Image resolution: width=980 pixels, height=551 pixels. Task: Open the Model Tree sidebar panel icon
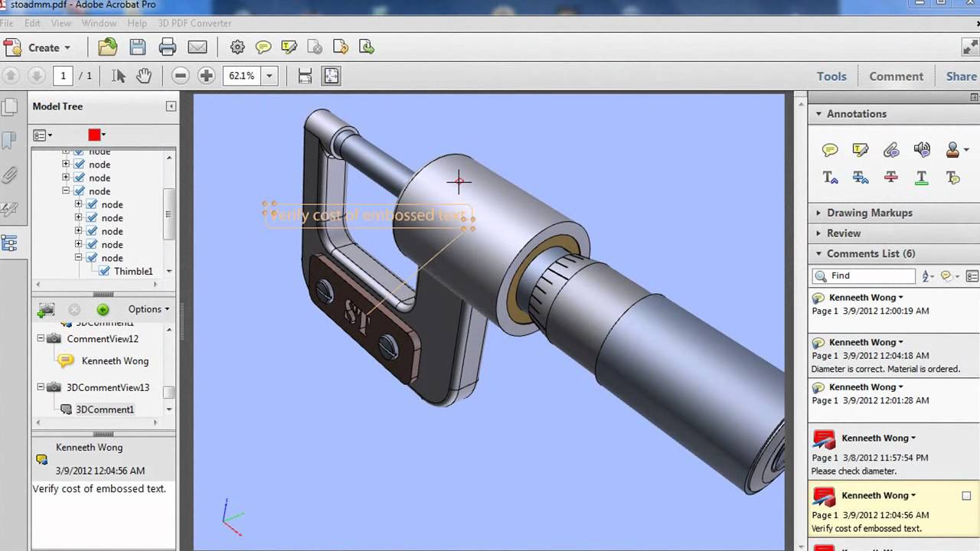[10, 243]
